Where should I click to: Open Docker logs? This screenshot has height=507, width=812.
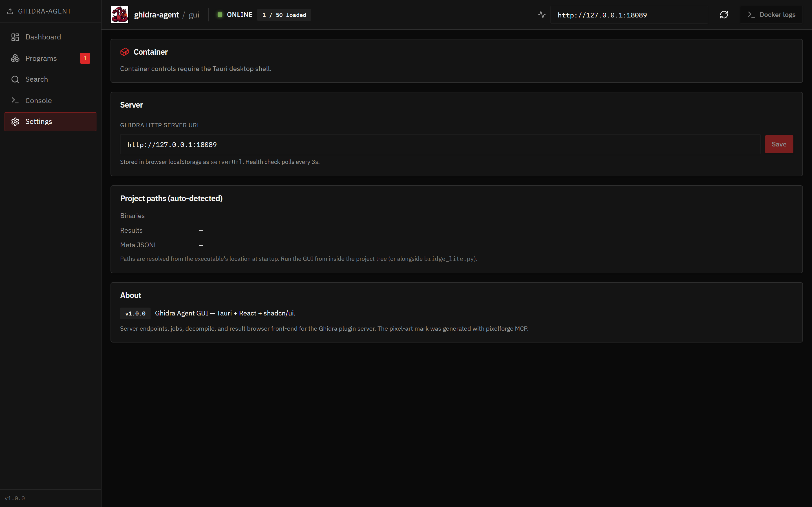tap(771, 15)
